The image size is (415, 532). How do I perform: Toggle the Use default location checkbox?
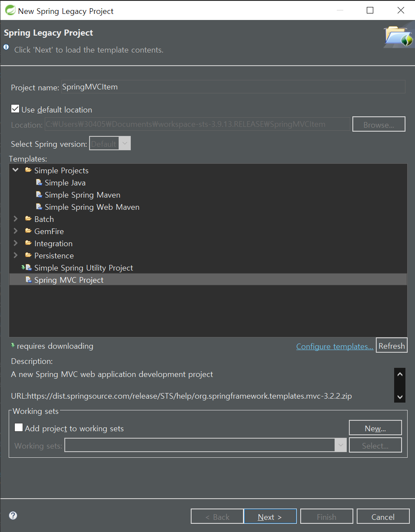[15, 109]
